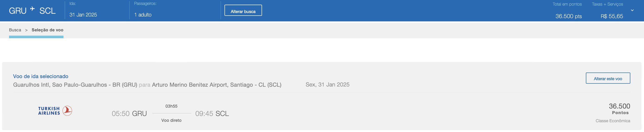This screenshot has height=132, width=644.
Task: Click the R$ 55,65 taxes amount
Action: (x=612, y=16)
